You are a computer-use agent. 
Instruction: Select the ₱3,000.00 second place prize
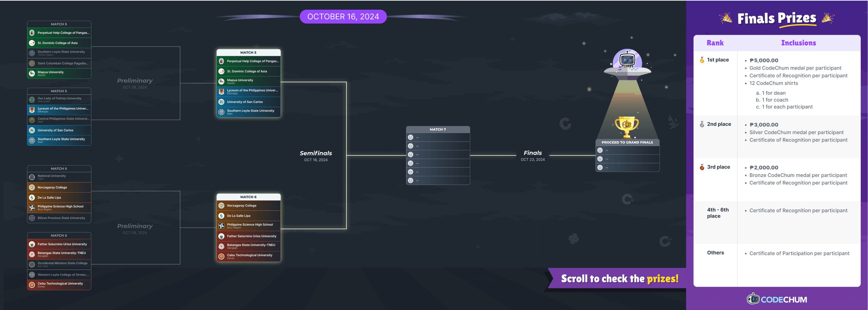(764, 125)
